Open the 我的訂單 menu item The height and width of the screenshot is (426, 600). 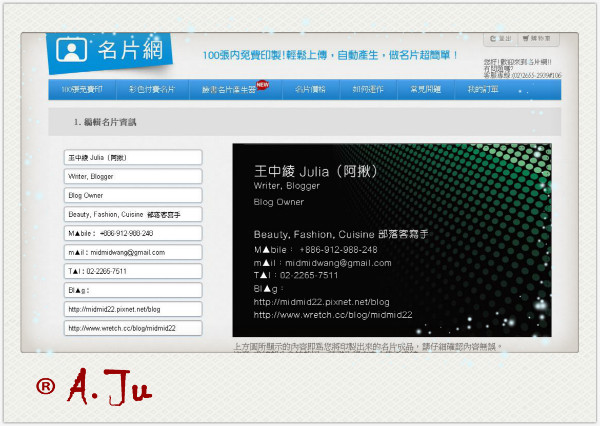tap(483, 90)
